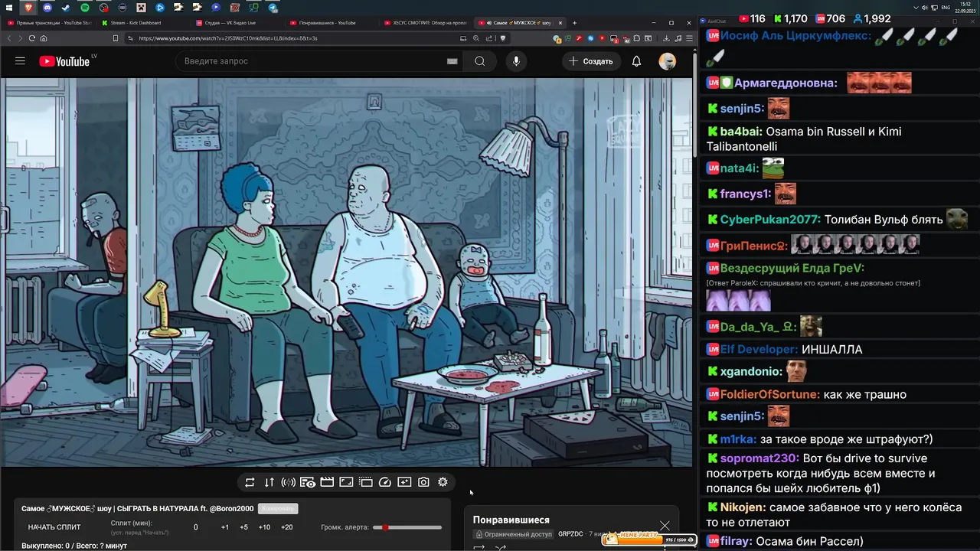Click the sparkle frame icon in toolbar
This screenshot has height=551, width=980.
404,482
